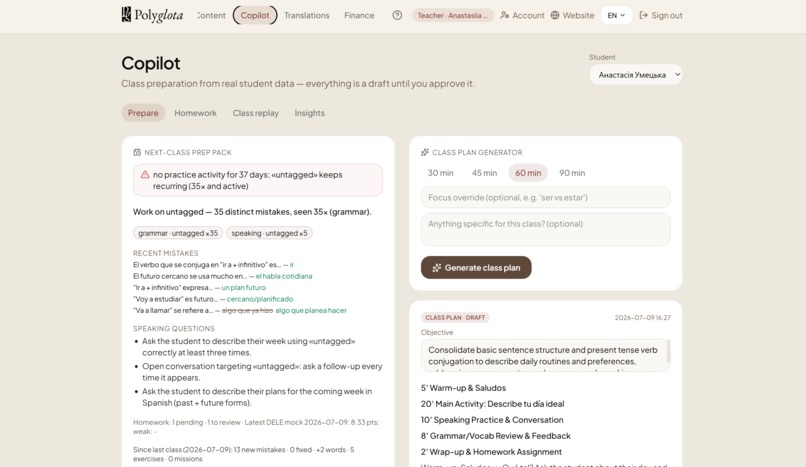Click the Next-Class Prep Pack calendar icon
The height and width of the screenshot is (467, 806).
[137, 153]
